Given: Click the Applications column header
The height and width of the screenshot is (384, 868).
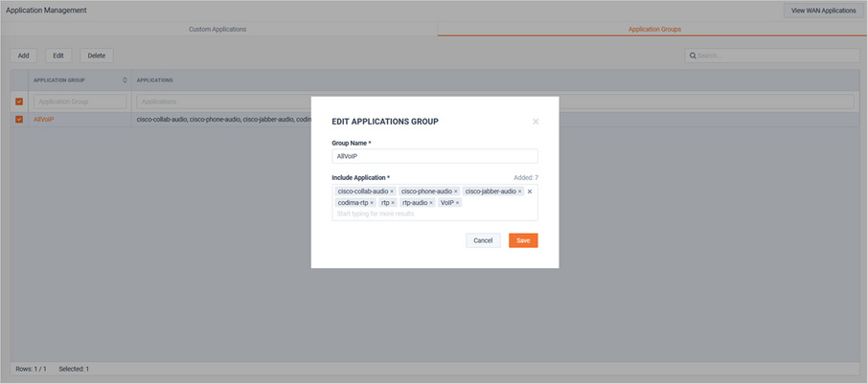Looking at the screenshot, I should 155,80.
